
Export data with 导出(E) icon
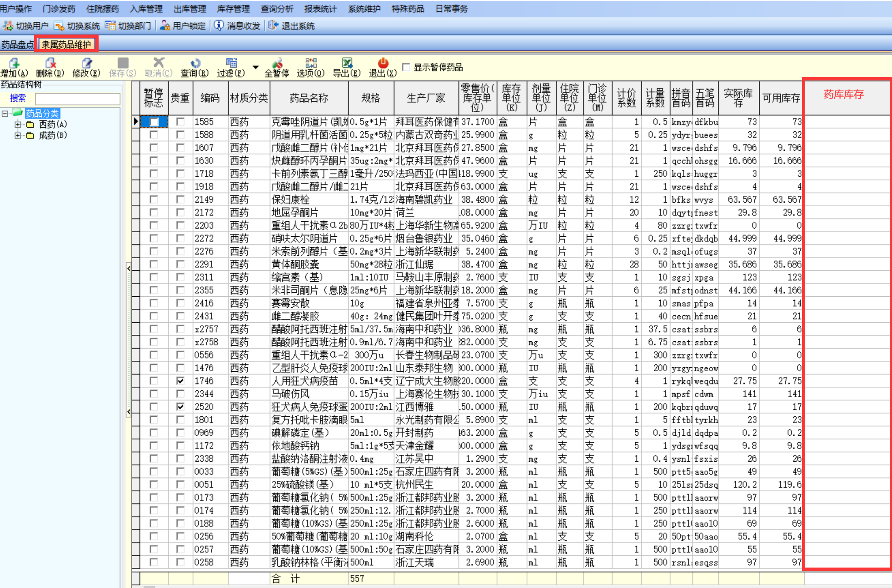(347, 63)
